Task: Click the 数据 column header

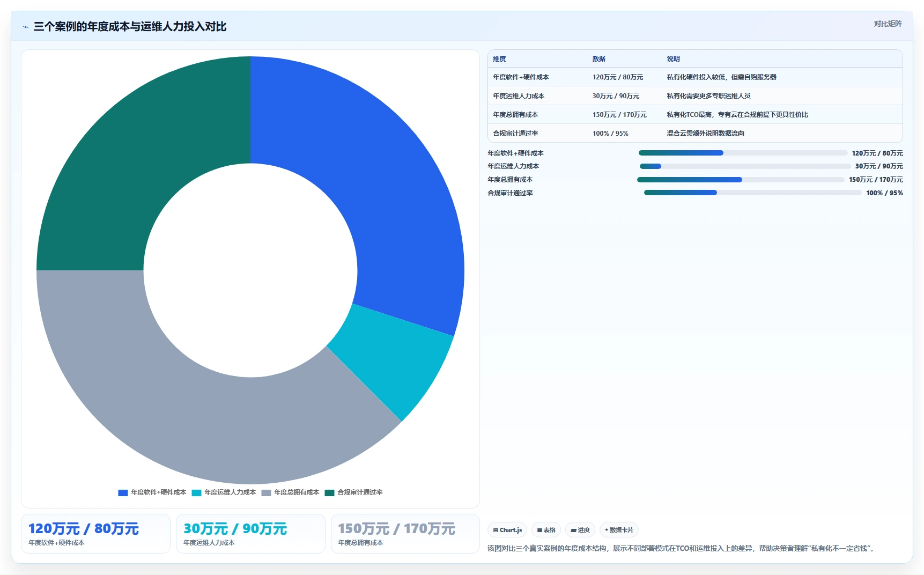Action: coord(599,59)
